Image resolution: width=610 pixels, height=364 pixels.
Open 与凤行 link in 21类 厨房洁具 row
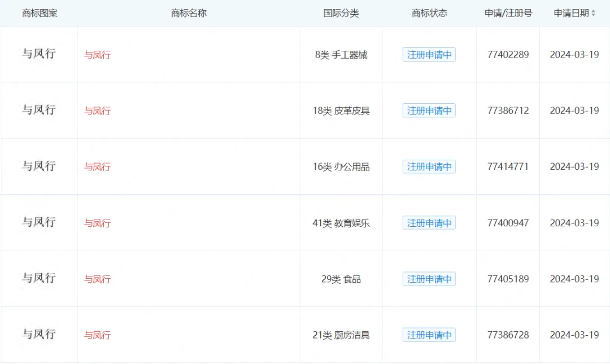(x=97, y=335)
